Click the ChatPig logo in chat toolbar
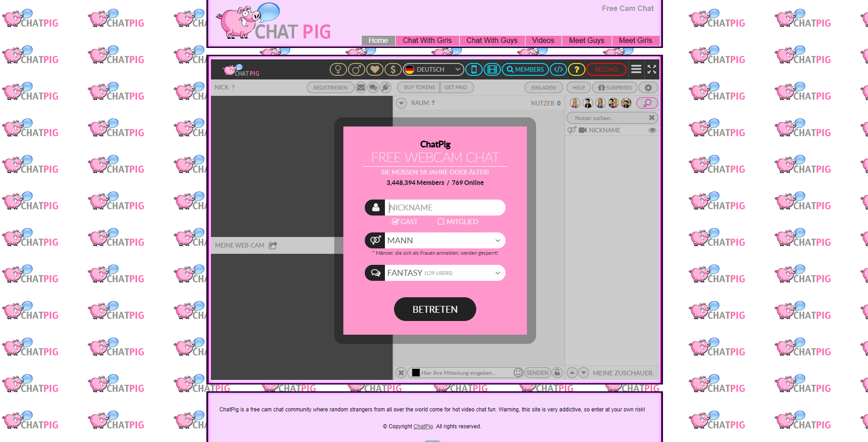Viewport: 868px width, 442px height. point(241,70)
